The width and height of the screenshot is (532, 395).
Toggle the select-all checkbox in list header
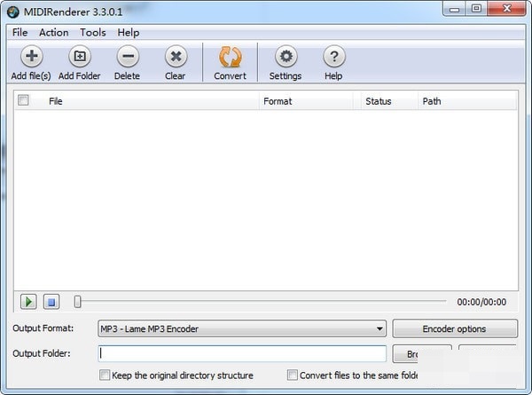24,101
